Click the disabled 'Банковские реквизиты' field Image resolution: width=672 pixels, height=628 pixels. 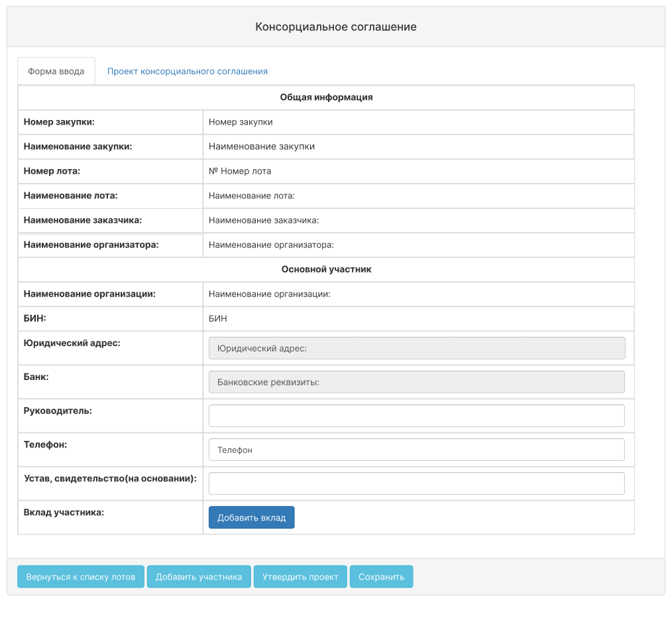pyautogui.click(x=416, y=382)
